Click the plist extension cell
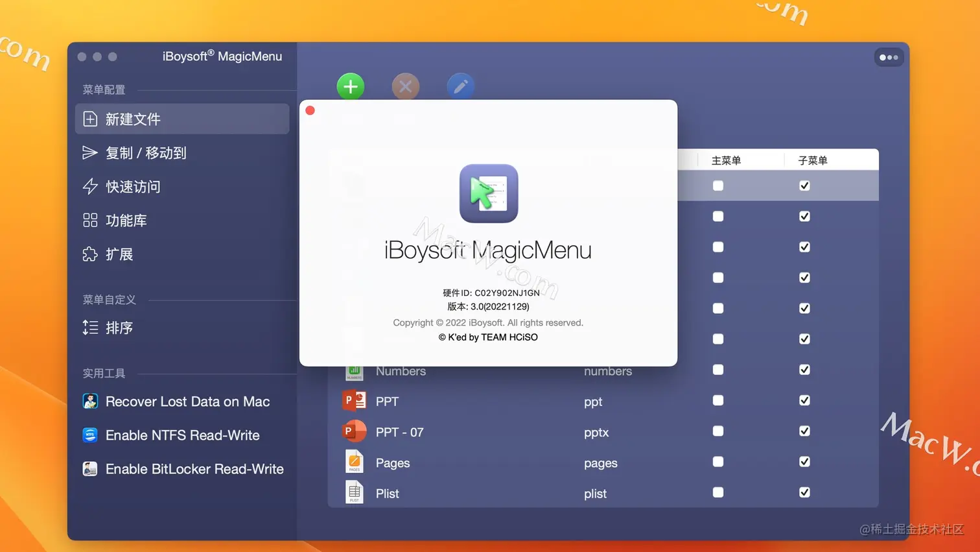 595,494
